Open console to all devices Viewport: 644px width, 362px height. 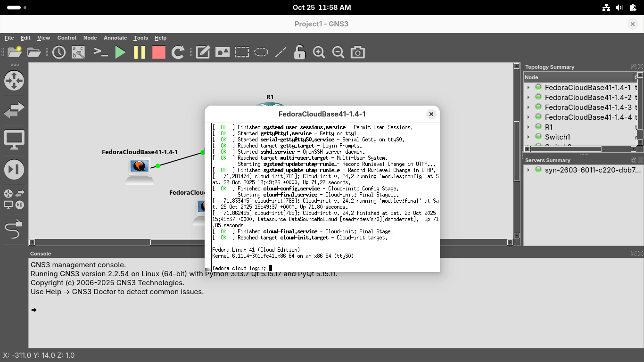pos(101,52)
